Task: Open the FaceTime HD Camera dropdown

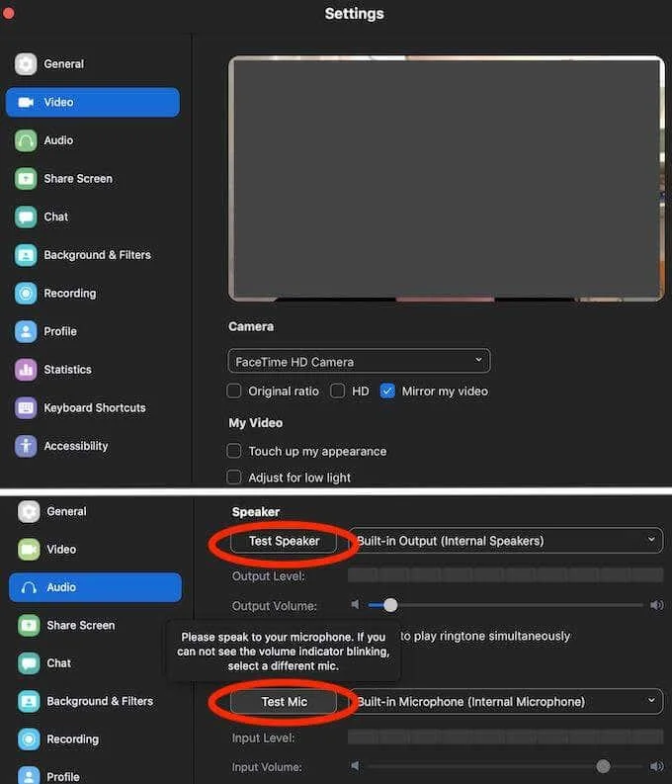Action: click(359, 361)
